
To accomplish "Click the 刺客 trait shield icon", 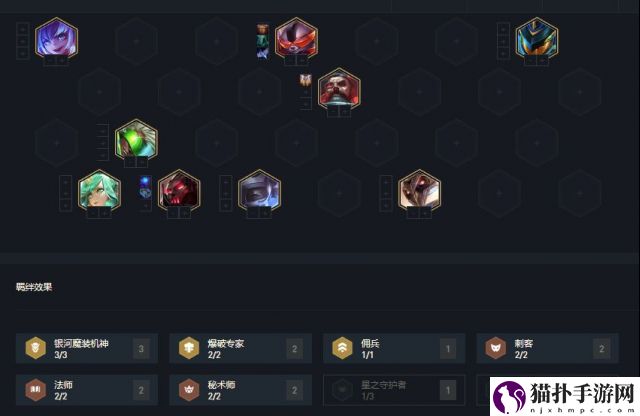I will tap(496, 348).
